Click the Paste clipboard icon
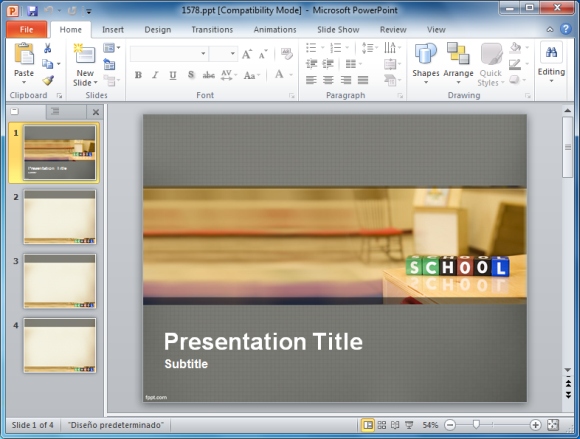580x439 pixels. click(x=24, y=54)
